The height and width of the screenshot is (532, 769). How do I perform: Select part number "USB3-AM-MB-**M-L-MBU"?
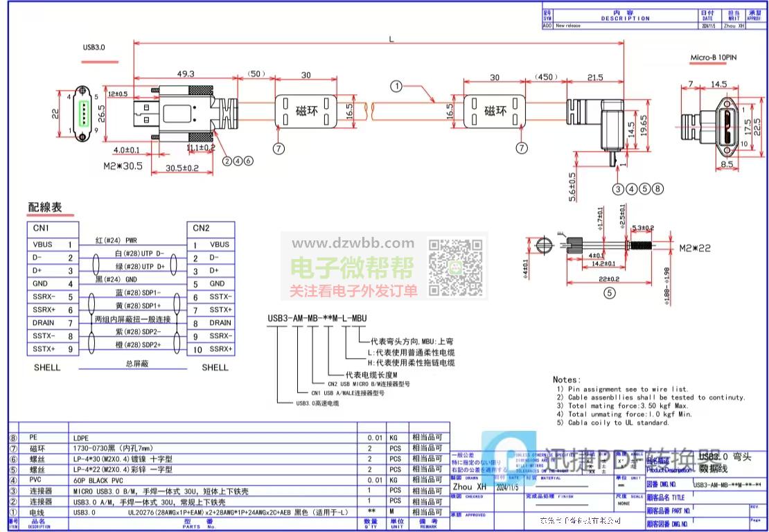(317, 318)
